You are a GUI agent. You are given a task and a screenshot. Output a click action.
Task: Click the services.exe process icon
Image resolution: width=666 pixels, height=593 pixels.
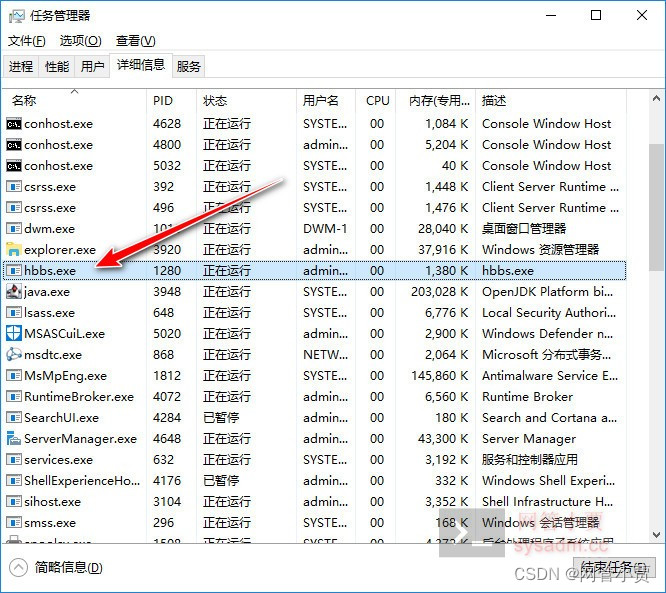(x=14, y=460)
